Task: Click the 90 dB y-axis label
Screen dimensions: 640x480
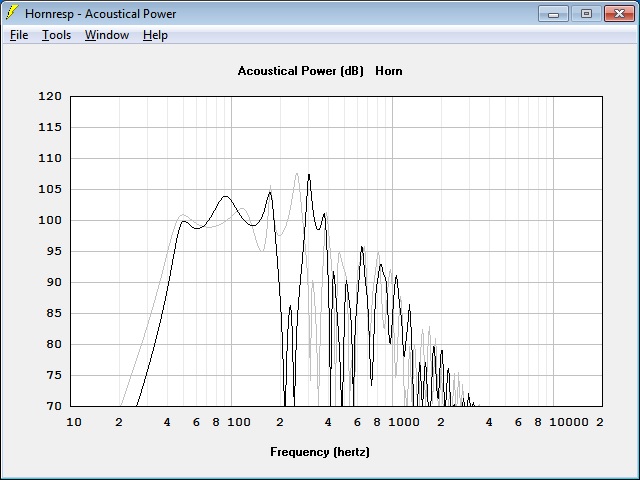Action: click(53, 282)
